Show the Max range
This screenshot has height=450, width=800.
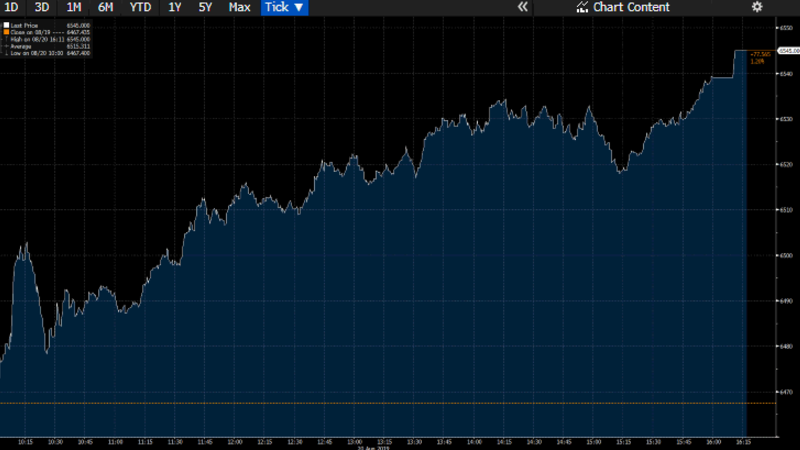pos(239,7)
